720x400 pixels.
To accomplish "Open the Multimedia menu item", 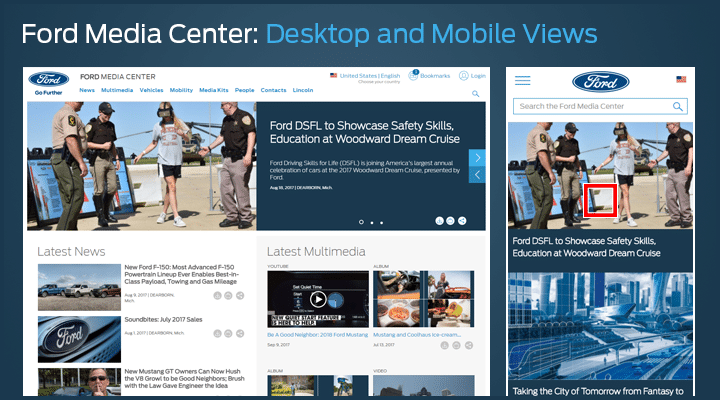I will tap(117, 90).
